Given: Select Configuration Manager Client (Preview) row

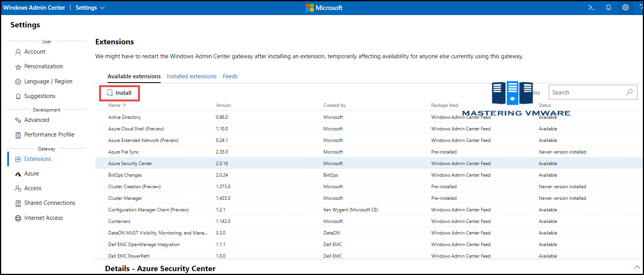Looking at the screenshot, I should point(369,209).
